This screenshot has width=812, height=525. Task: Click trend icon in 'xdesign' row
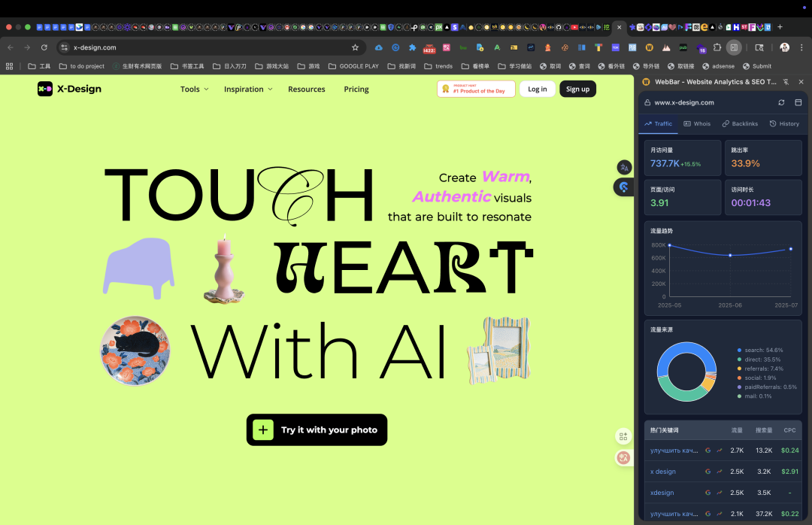pyautogui.click(x=720, y=493)
